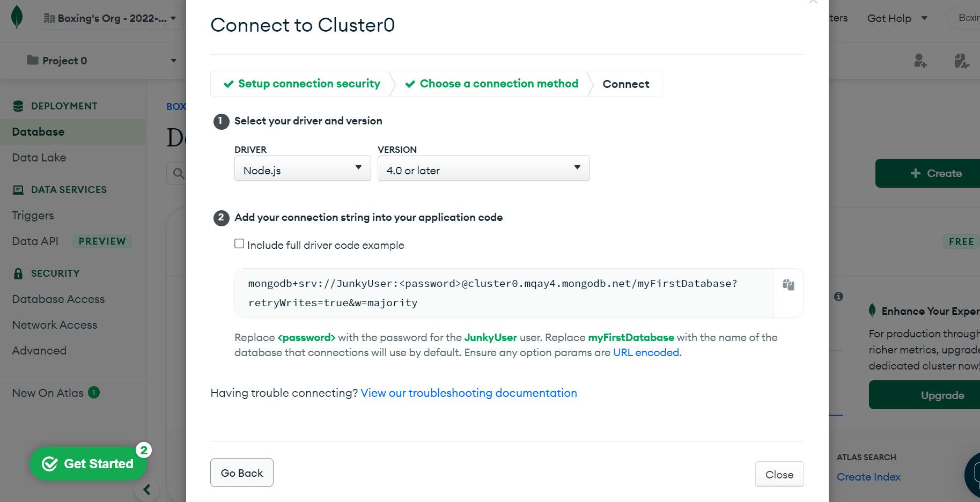The height and width of the screenshot is (502, 980).
Task: Click the search magnifier icon
Action: click(x=179, y=173)
